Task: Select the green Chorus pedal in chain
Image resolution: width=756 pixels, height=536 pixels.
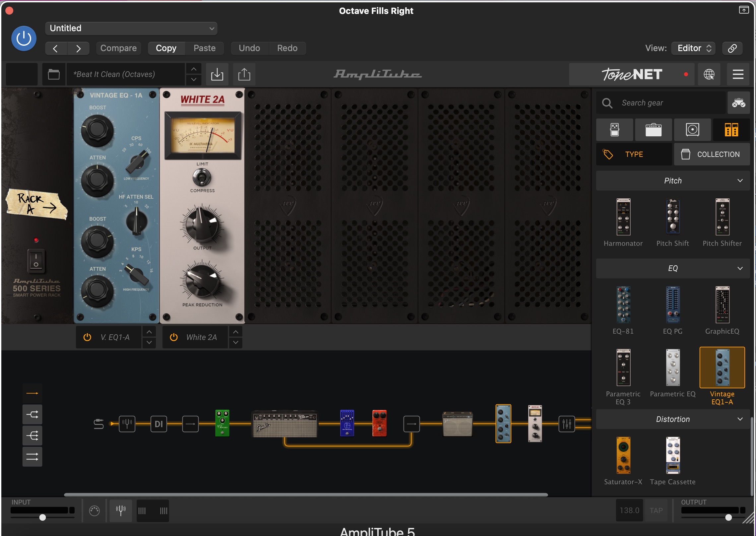Action: click(x=222, y=423)
